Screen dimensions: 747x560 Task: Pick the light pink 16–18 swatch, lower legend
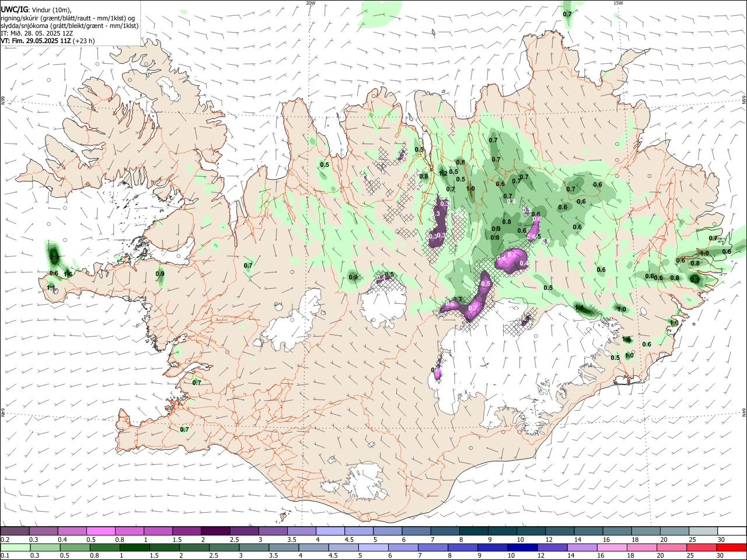pos(612,547)
